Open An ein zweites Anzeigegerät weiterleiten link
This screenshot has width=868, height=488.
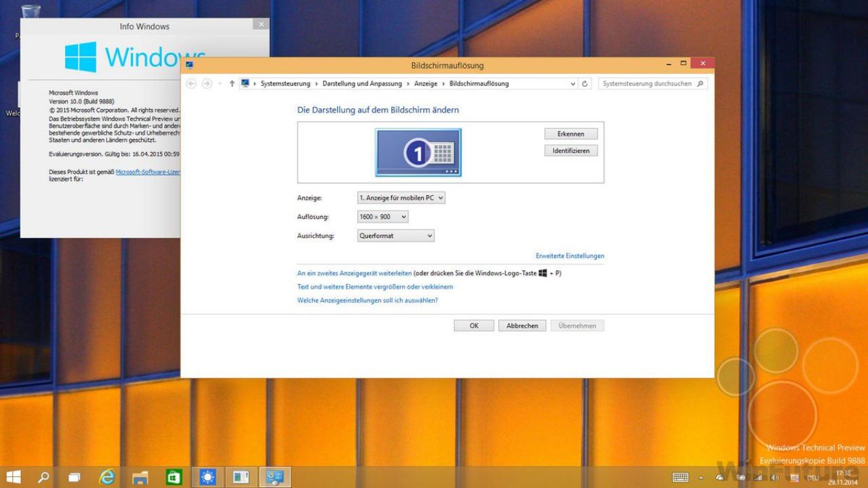355,273
